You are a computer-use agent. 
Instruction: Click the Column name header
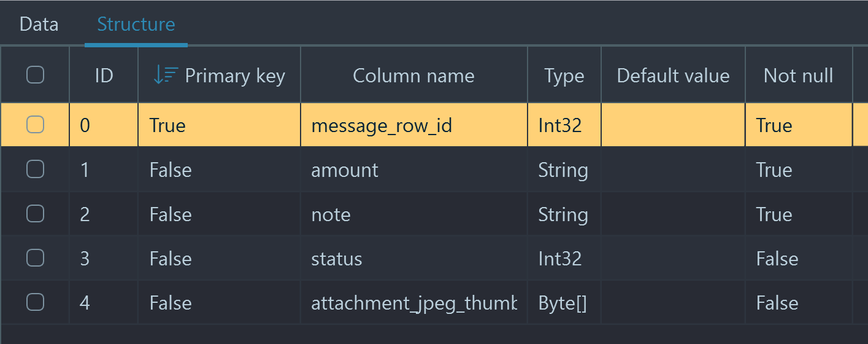tap(413, 76)
